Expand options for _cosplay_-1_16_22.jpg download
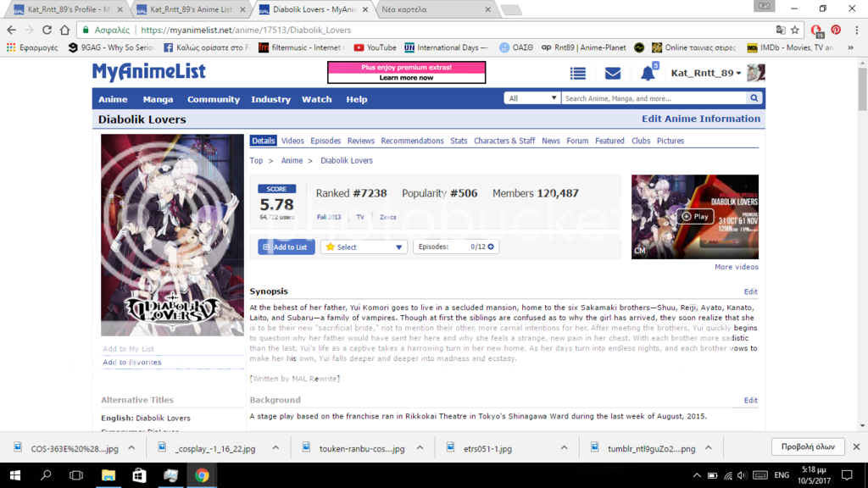 click(x=275, y=448)
